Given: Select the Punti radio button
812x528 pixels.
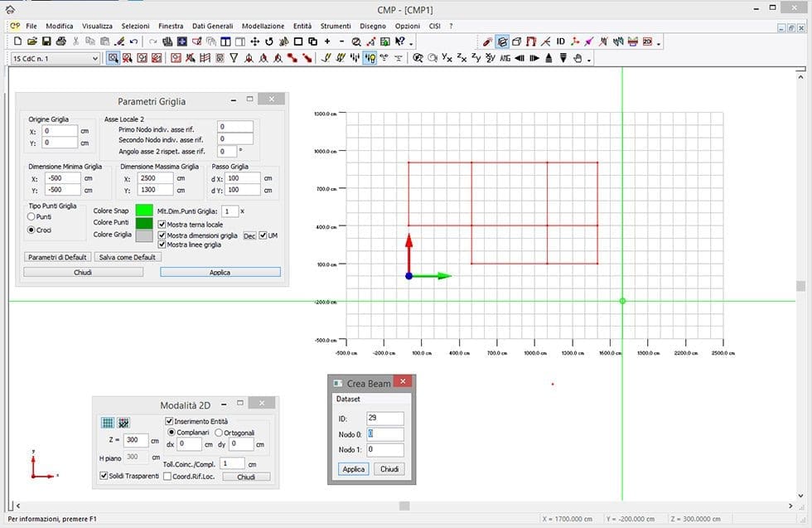Looking at the screenshot, I should (31, 216).
